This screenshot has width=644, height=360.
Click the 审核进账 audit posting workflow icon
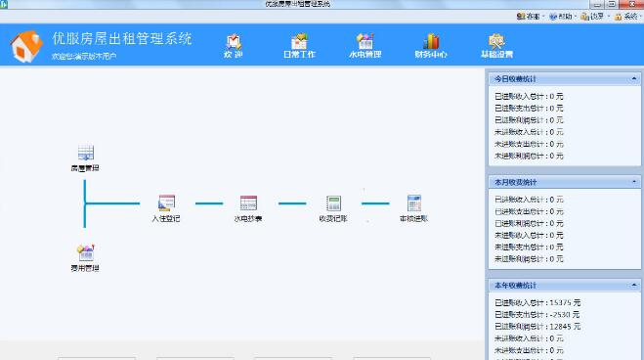point(414,203)
